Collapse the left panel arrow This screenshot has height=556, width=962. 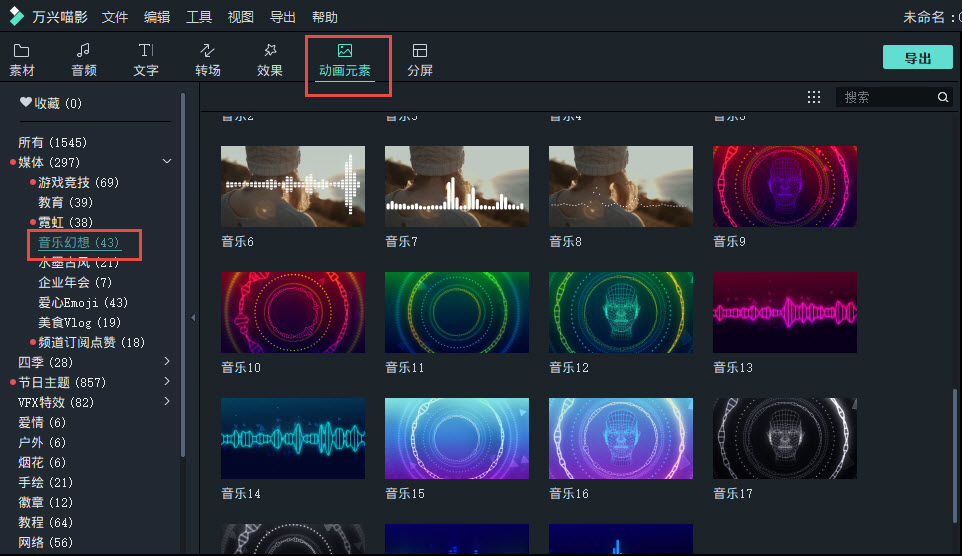coord(193,317)
